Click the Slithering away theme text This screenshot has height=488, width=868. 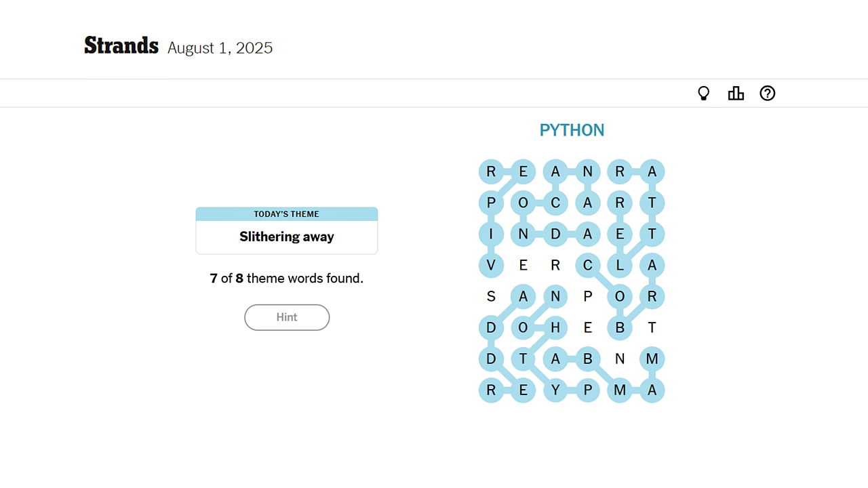pos(286,237)
